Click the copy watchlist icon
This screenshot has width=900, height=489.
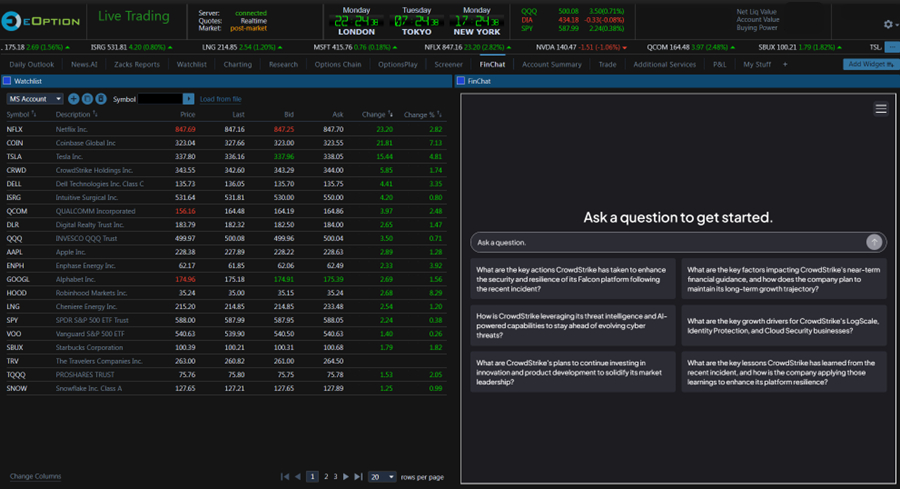coord(87,99)
